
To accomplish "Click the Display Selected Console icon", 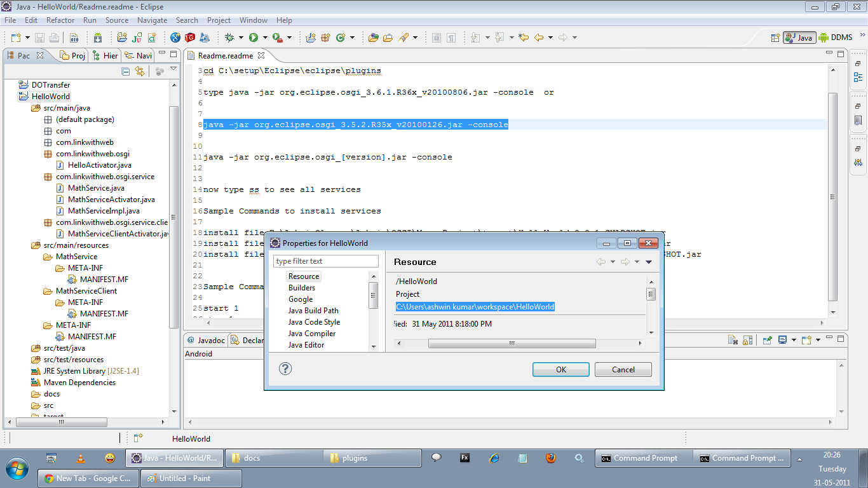I will 782,340.
